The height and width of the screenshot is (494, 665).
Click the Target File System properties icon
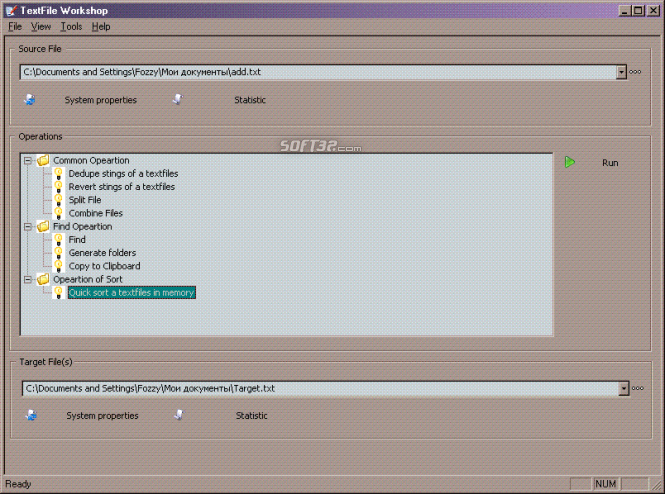click(x=30, y=415)
